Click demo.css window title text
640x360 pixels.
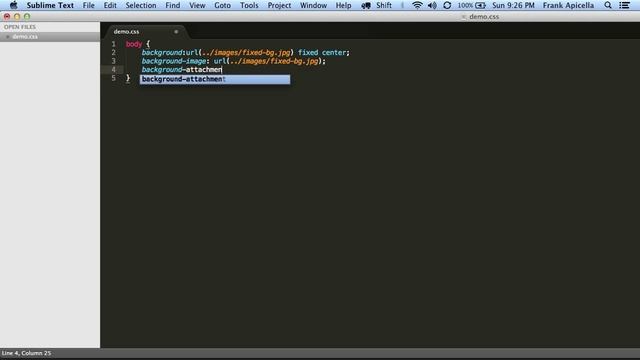tap(484, 17)
